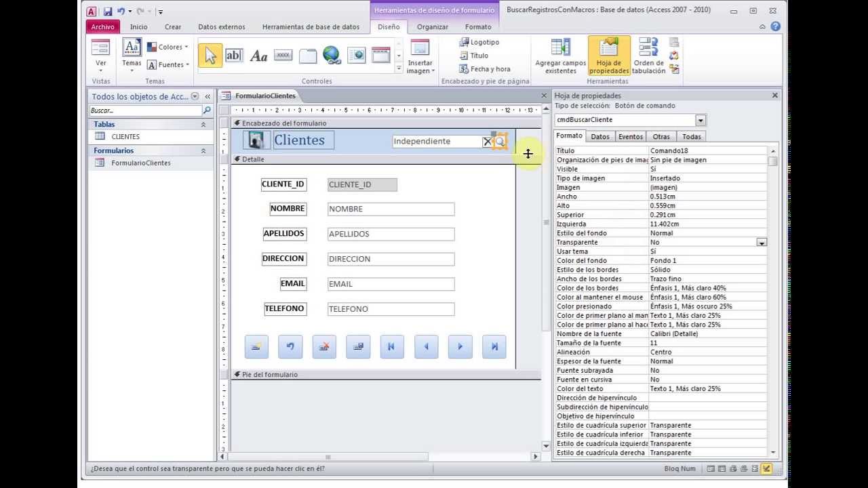Open Access Help question mark icon
The image size is (868, 488).
[775, 27]
